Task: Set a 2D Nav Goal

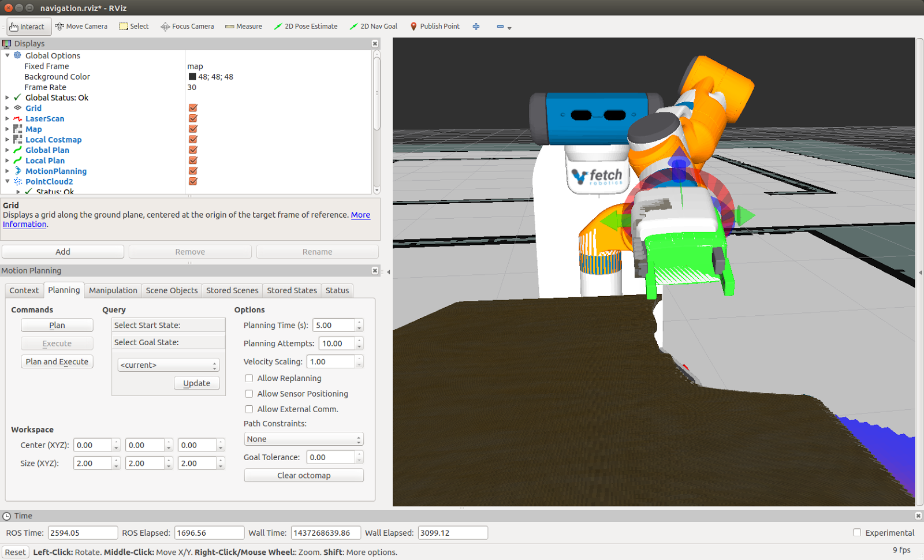Action: tap(374, 26)
